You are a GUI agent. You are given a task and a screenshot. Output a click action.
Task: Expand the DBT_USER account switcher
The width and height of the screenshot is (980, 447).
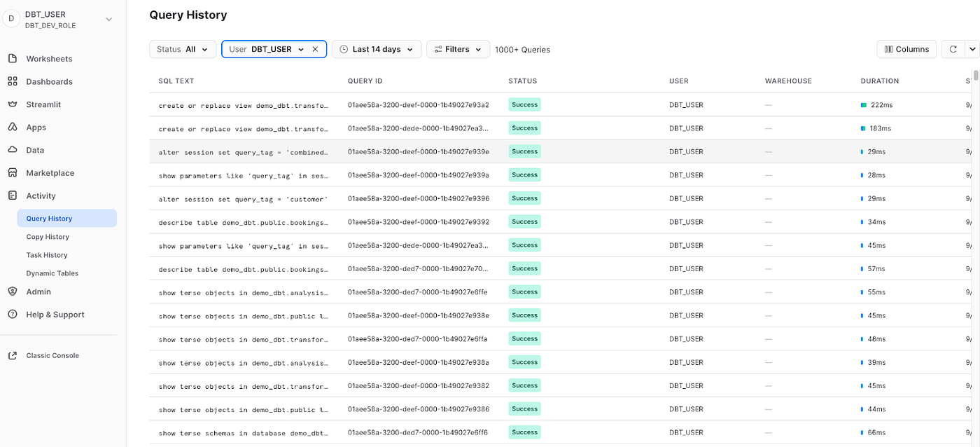click(108, 20)
